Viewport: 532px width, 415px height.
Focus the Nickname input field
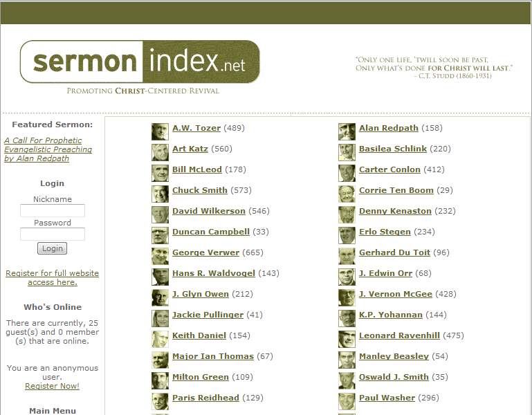[x=53, y=210]
